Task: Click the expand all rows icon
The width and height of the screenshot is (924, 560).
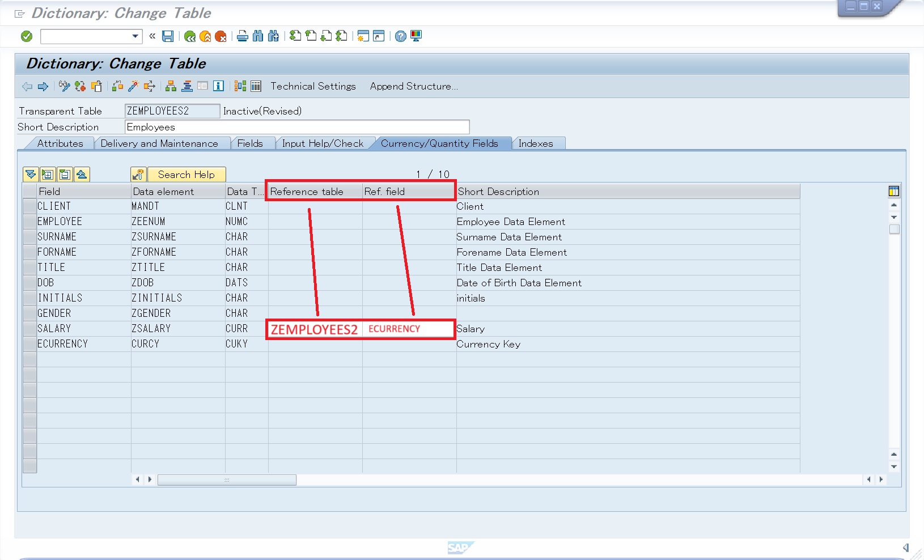Action: 48,175
